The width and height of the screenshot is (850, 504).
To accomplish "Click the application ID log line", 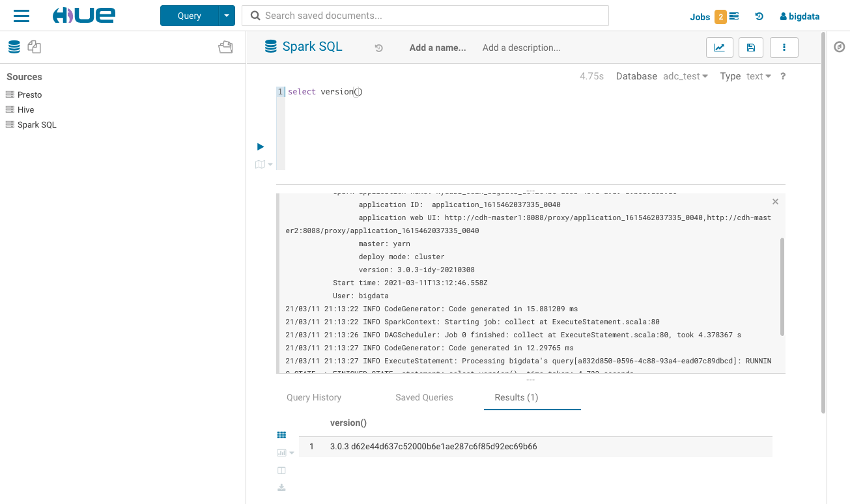I will (x=459, y=204).
